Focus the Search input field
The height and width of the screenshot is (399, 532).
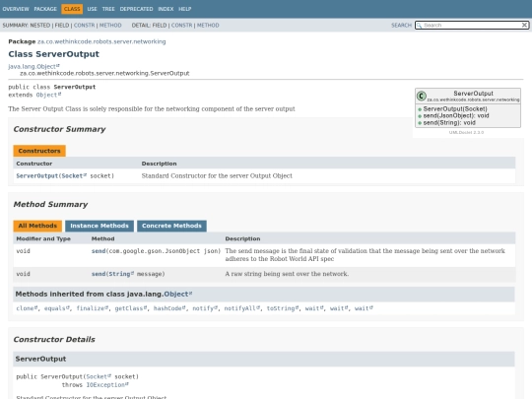click(x=472, y=25)
